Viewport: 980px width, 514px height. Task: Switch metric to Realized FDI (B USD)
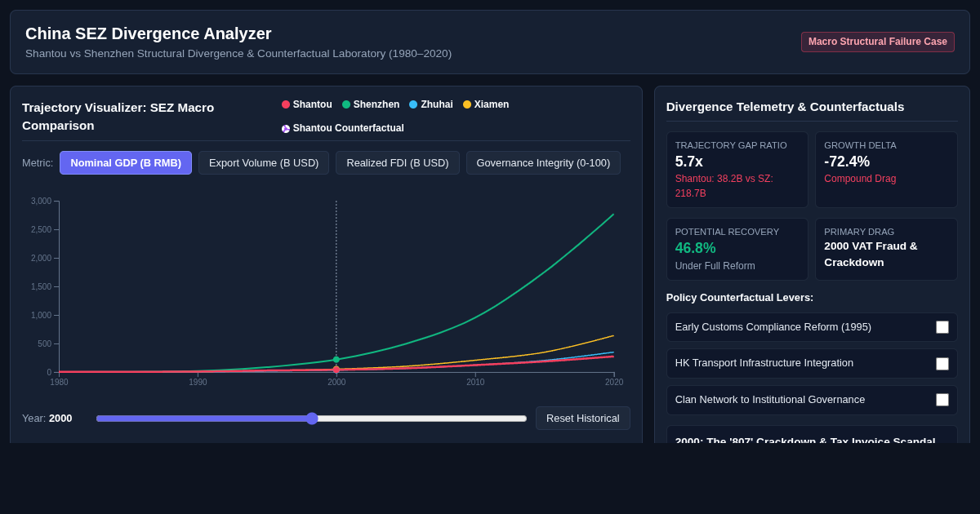(x=398, y=162)
